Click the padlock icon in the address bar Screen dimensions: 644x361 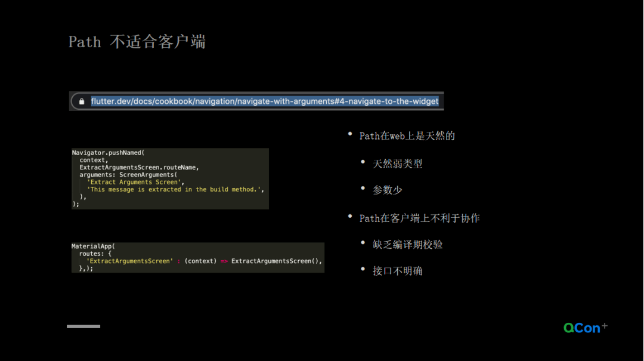click(82, 101)
